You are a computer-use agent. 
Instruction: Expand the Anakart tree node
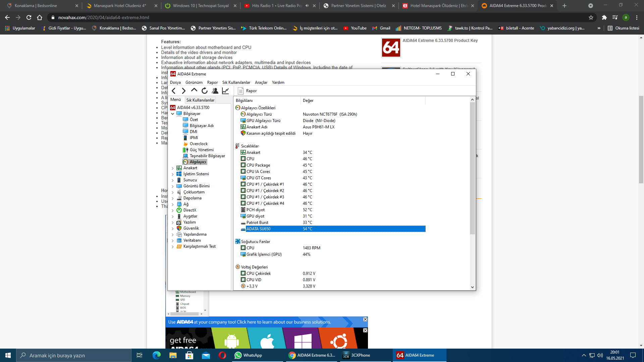coord(173,168)
